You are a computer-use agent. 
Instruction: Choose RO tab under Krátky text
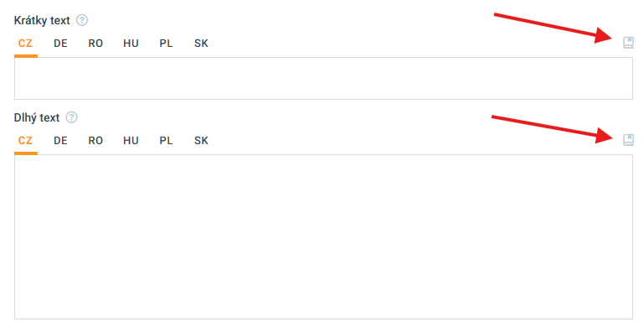95,44
